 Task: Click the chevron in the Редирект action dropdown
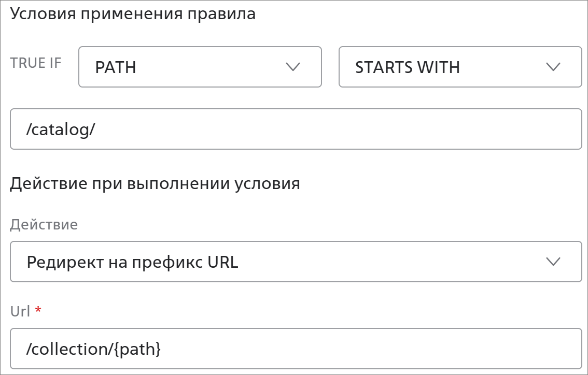553,262
